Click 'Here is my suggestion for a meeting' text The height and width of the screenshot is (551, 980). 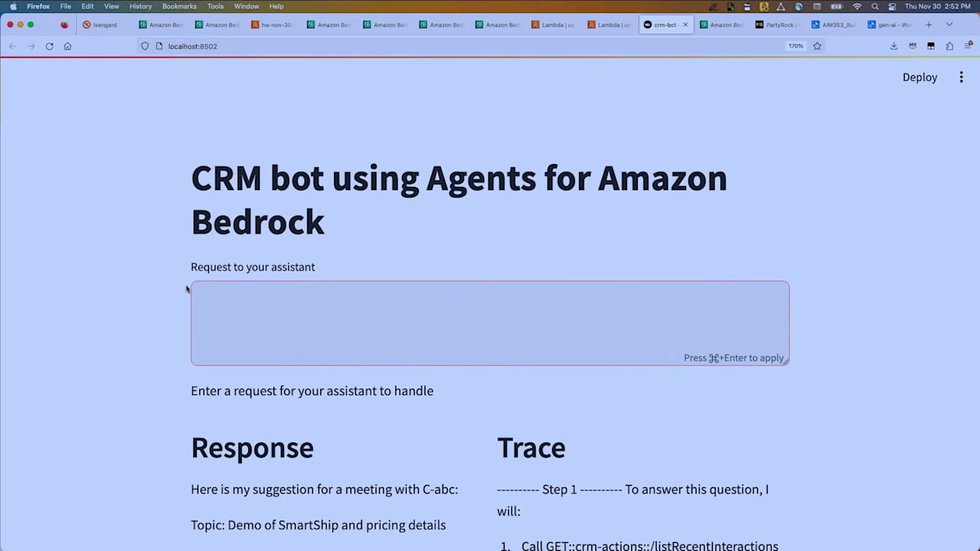tap(324, 489)
